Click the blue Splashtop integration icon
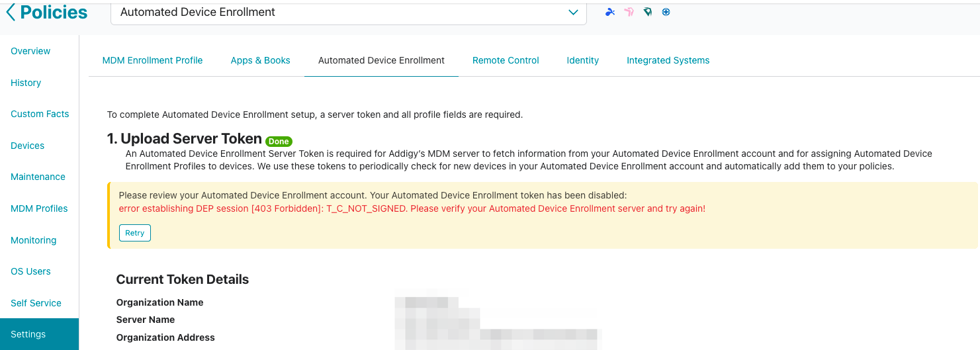Screen dimensions: 980x350 coord(610,12)
